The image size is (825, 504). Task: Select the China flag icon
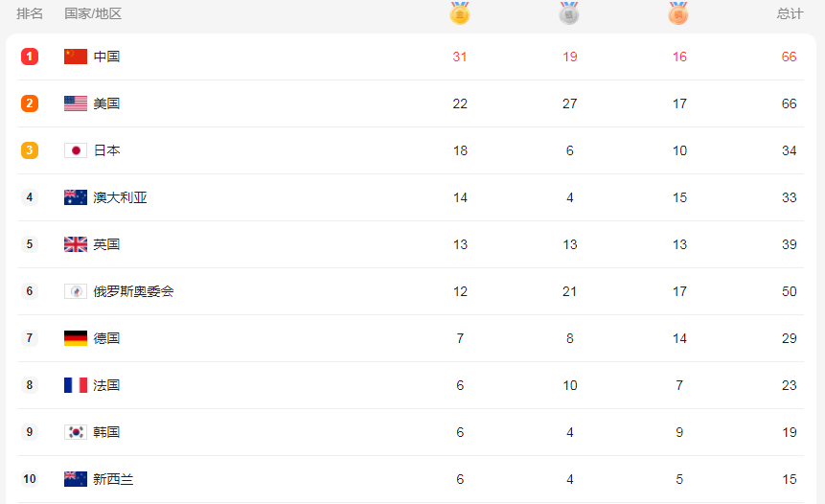click(76, 57)
